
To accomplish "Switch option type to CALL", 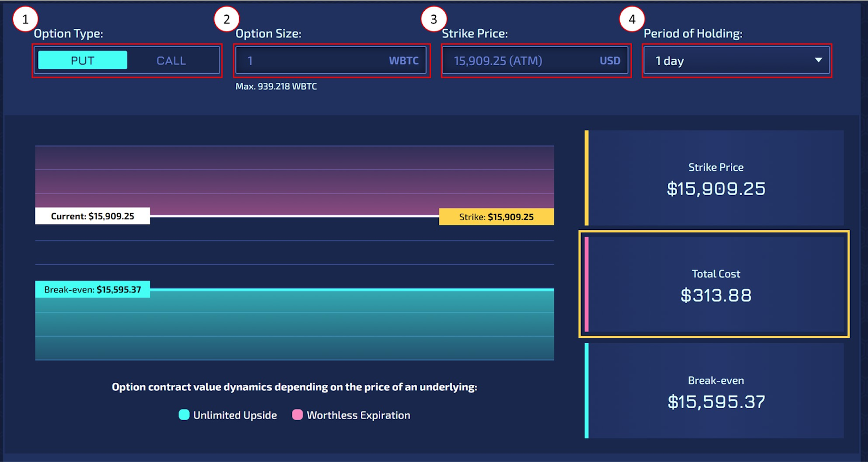I will point(171,61).
